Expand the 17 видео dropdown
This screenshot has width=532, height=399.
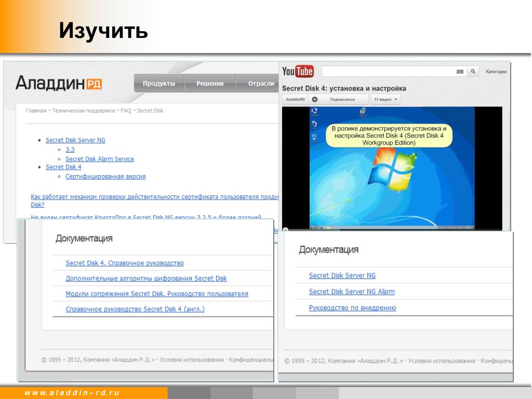pos(385,99)
